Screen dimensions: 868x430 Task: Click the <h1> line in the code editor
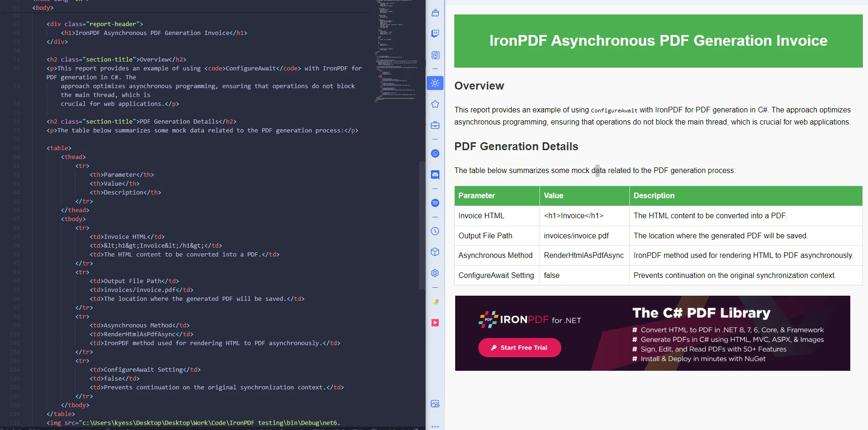point(154,33)
